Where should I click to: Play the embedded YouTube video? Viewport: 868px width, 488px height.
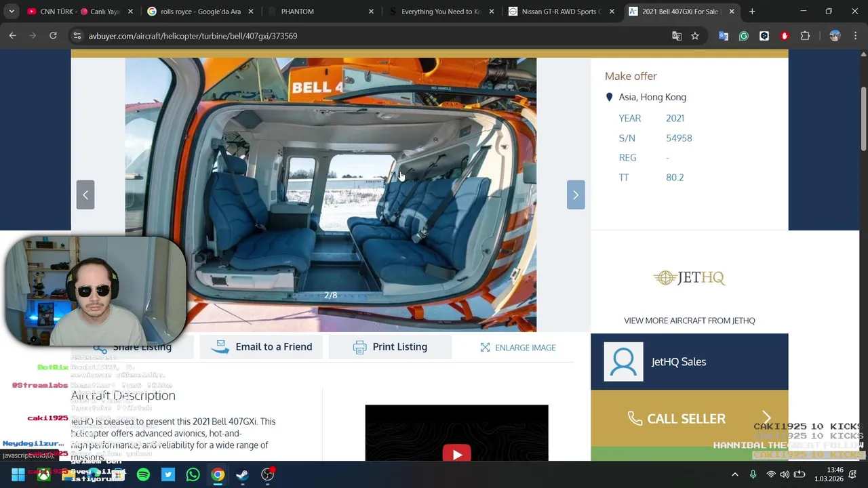tap(457, 453)
